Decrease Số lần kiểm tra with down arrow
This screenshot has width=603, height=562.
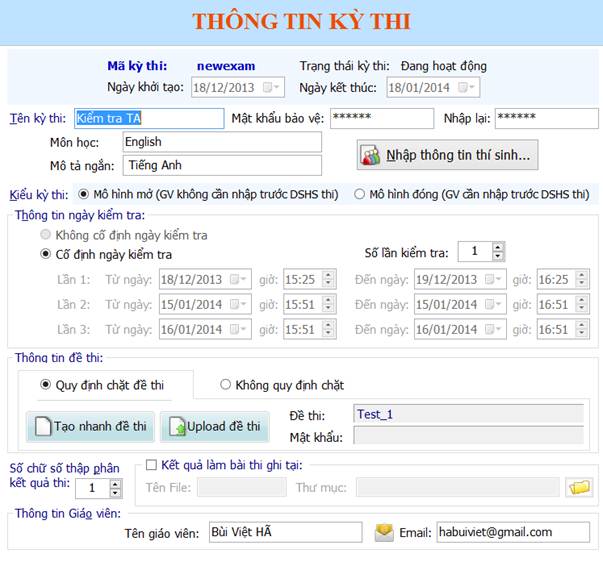pyautogui.click(x=498, y=256)
